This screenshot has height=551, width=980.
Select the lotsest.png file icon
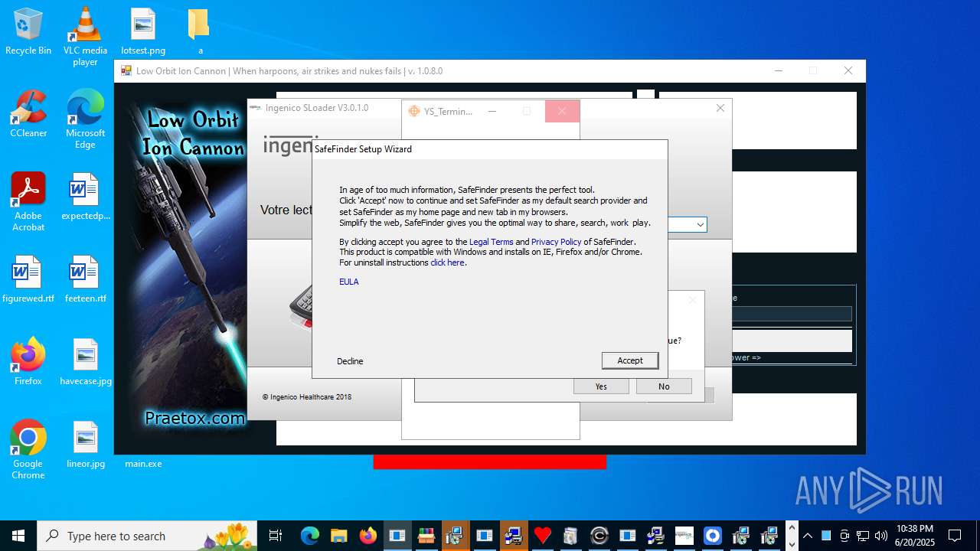pyautogui.click(x=143, y=31)
